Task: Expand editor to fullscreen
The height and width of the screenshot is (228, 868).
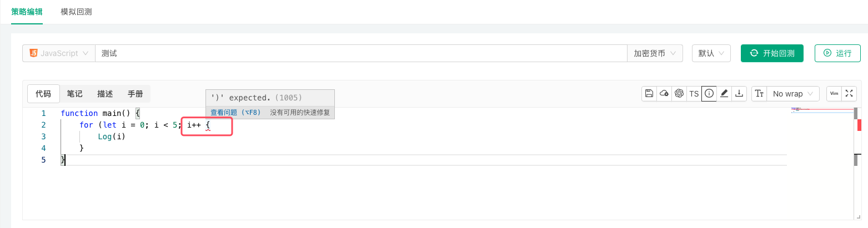Action: click(849, 94)
